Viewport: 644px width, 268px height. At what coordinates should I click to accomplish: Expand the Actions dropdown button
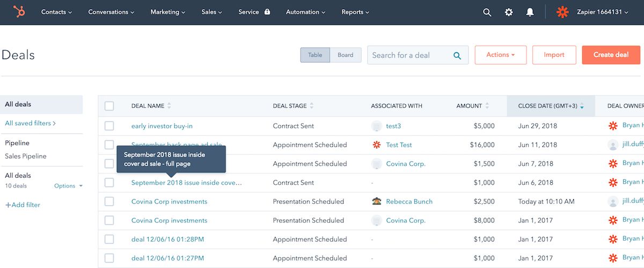pos(501,55)
